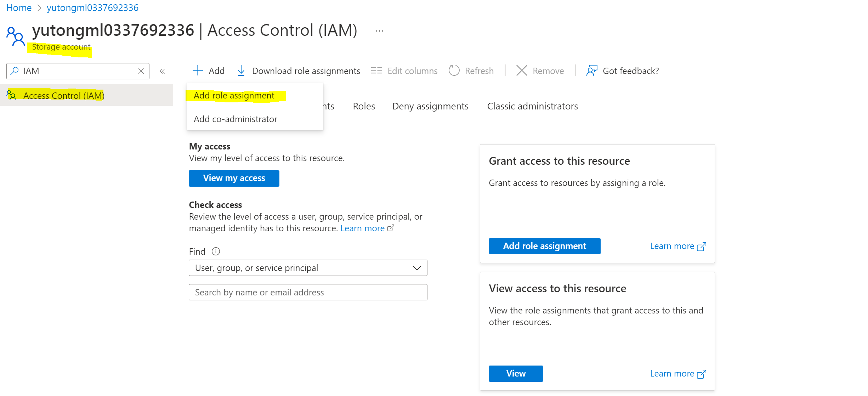Open the ellipsis more options menu
Image resolution: width=868 pixels, height=396 pixels.
pyautogui.click(x=379, y=31)
